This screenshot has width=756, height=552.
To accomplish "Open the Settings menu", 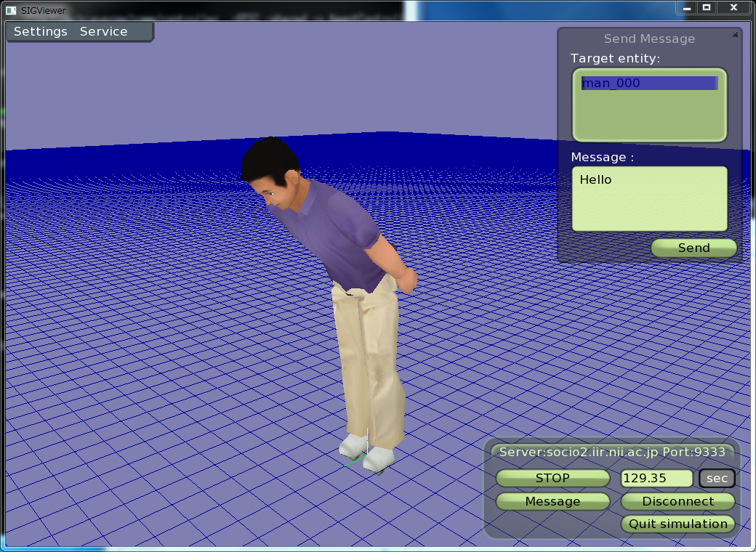I will click(41, 32).
